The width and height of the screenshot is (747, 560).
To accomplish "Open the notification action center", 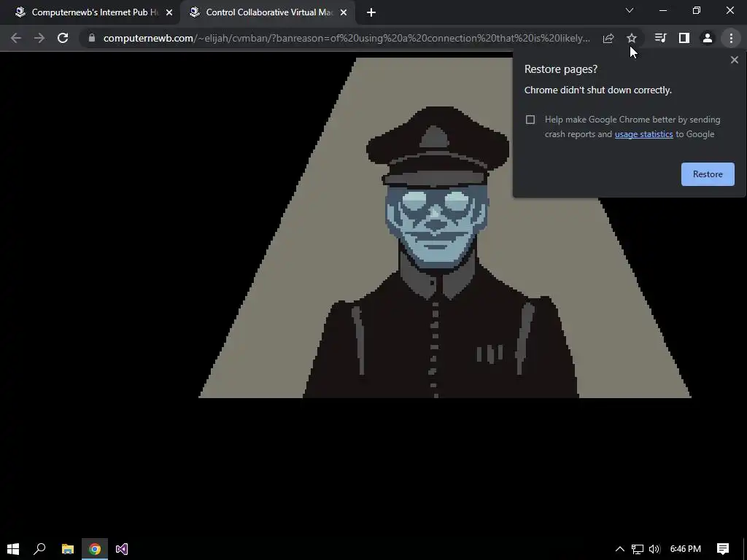I will [x=723, y=549].
